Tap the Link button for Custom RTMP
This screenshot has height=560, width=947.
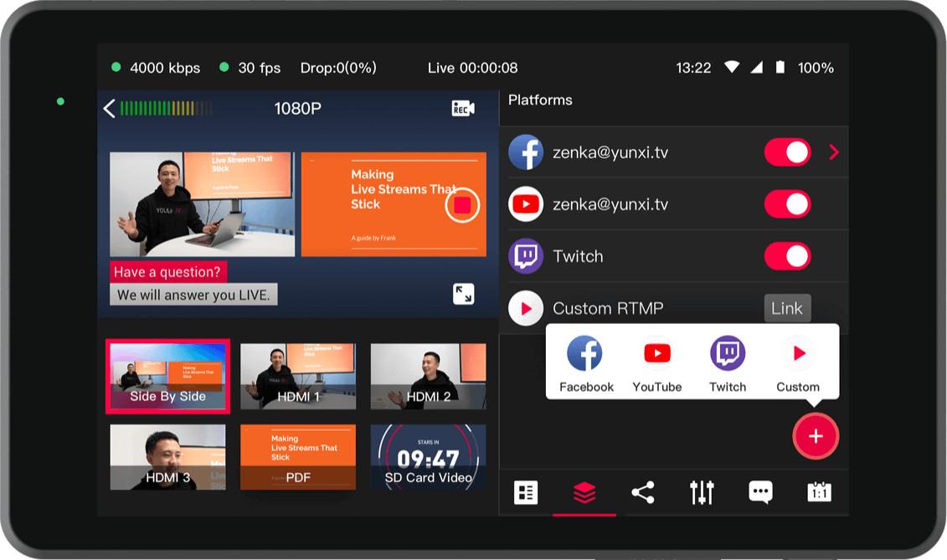(787, 309)
